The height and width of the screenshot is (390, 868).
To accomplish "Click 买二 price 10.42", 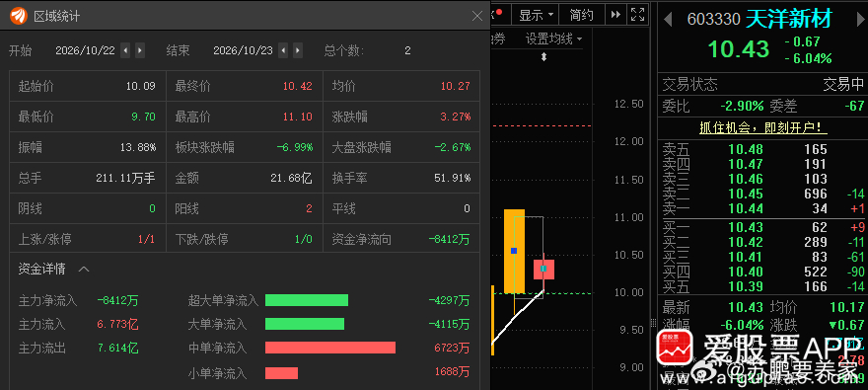I will [x=746, y=243].
